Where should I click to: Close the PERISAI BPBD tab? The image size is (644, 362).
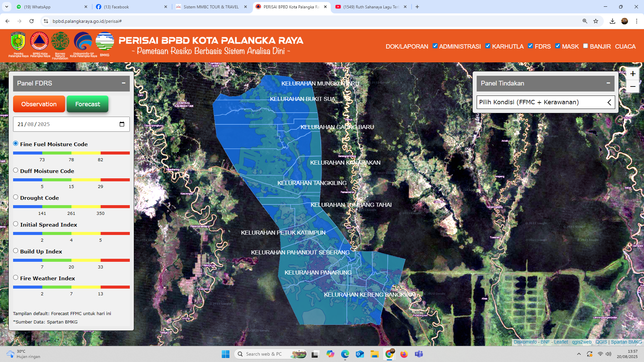(x=325, y=7)
